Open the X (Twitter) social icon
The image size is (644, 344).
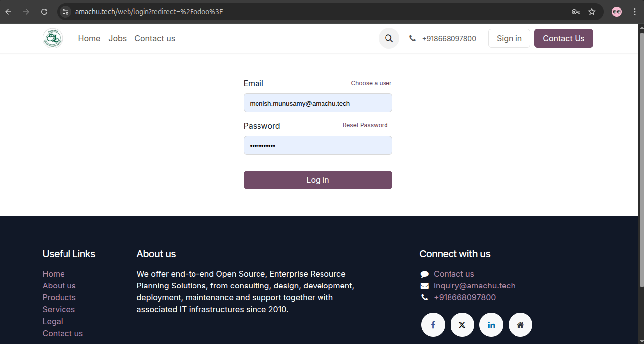462,325
